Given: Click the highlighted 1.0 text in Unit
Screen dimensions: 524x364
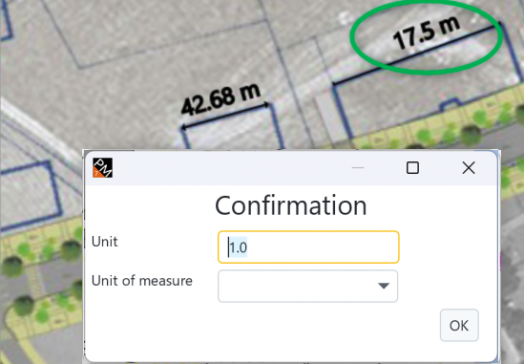Looking at the screenshot, I should click(238, 247).
